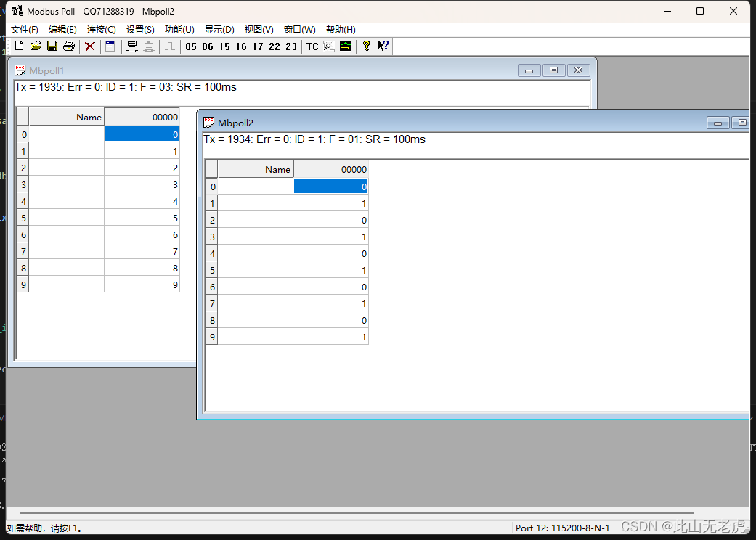Open the 功能(U) function menu
This screenshot has width=756, height=540.
[x=179, y=29]
